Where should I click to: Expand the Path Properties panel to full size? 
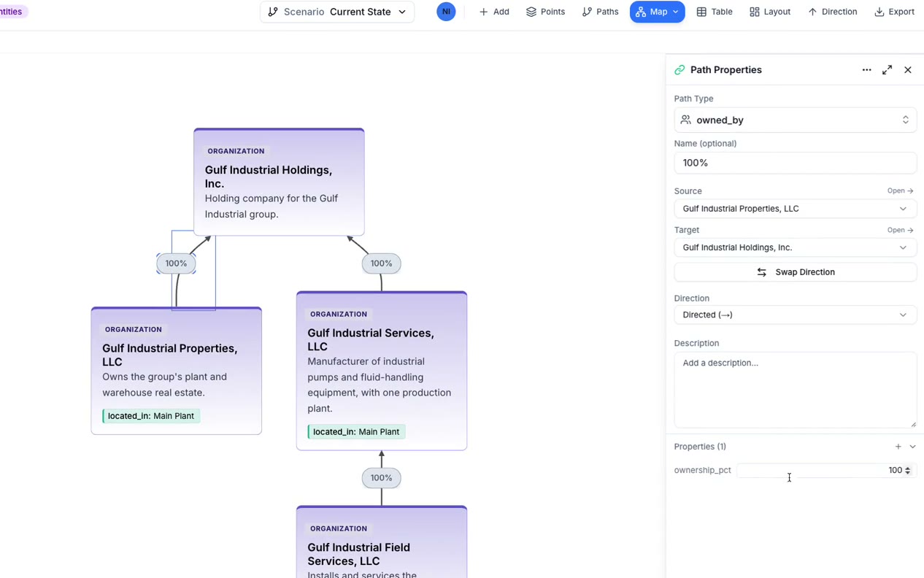pyautogui.click(x=887, y=70)
